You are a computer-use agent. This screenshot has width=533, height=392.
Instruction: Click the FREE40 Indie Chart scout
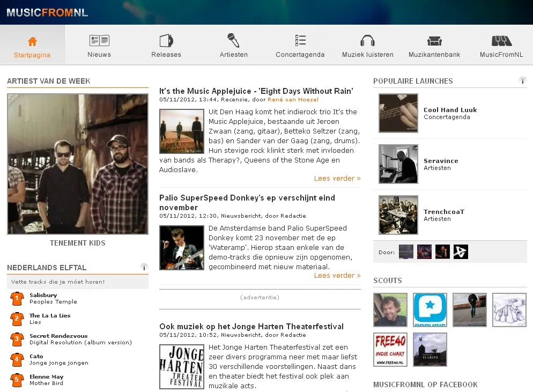[390, 350]
